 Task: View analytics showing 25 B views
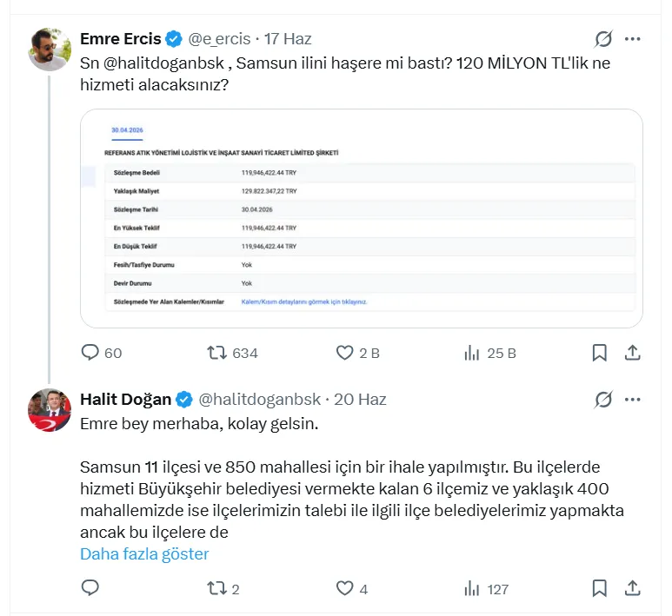point(471,353)
